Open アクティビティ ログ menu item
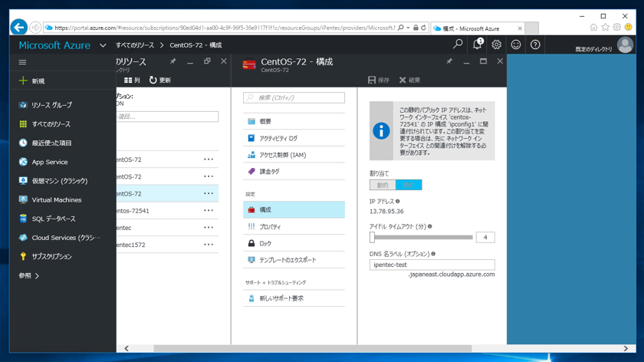644x362 pixels. tap(294, 138)
